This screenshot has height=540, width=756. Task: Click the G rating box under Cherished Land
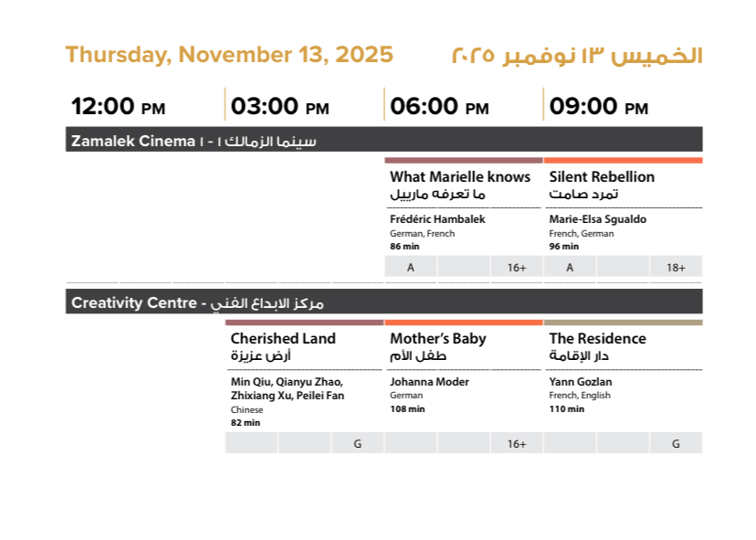pyautogui.click(x=358, y=444)
